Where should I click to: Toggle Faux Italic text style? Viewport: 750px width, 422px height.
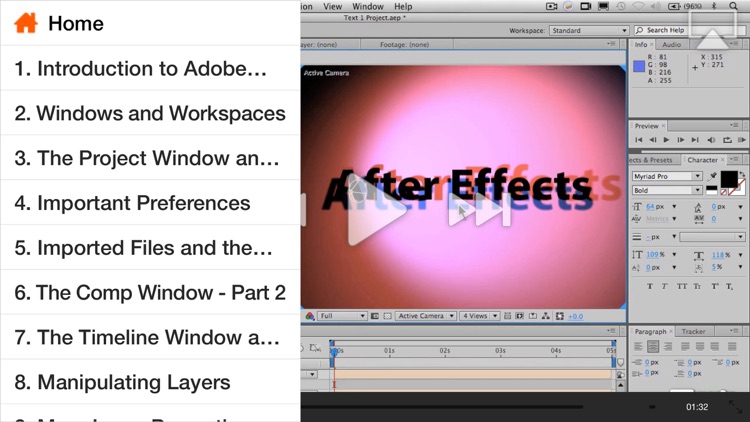pyautogui.click(x=664, y=287)
